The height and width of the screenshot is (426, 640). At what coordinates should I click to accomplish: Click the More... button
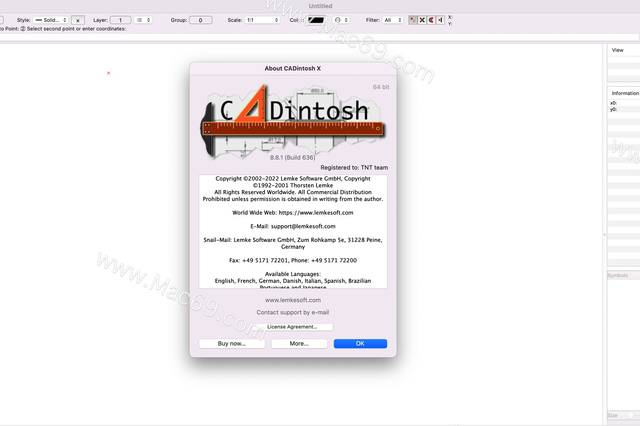(x=299, y=344)
